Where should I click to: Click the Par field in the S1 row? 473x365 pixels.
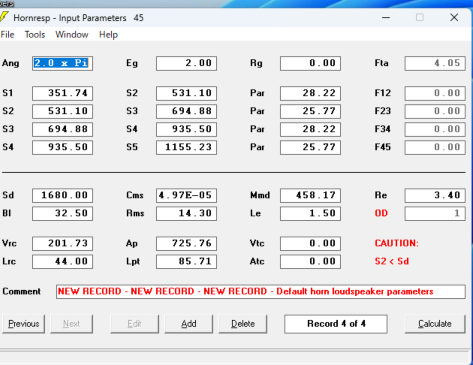(x=310, y=93)
